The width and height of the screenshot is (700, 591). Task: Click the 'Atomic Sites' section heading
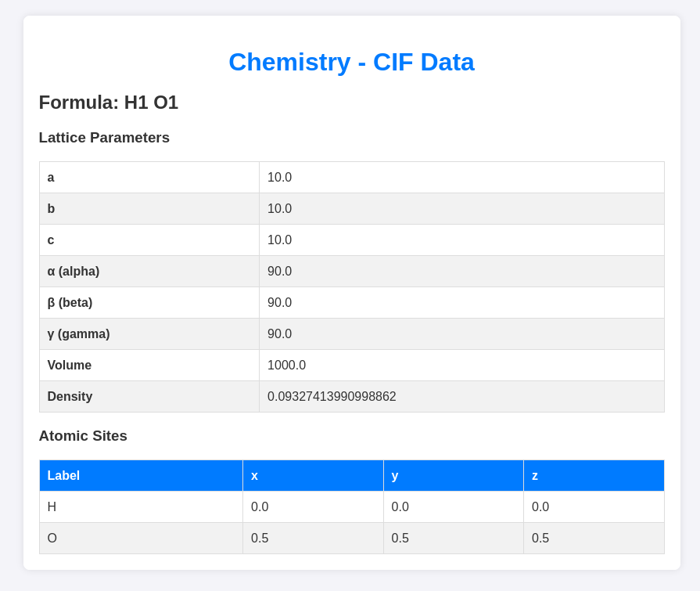tap(83, 435)
